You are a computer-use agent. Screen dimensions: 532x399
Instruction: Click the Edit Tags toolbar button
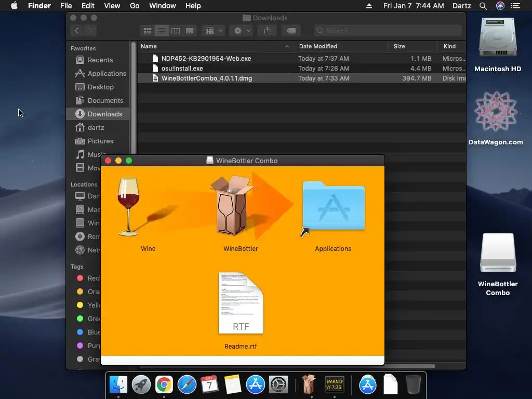pyautogui.click(x=291, y=31)
